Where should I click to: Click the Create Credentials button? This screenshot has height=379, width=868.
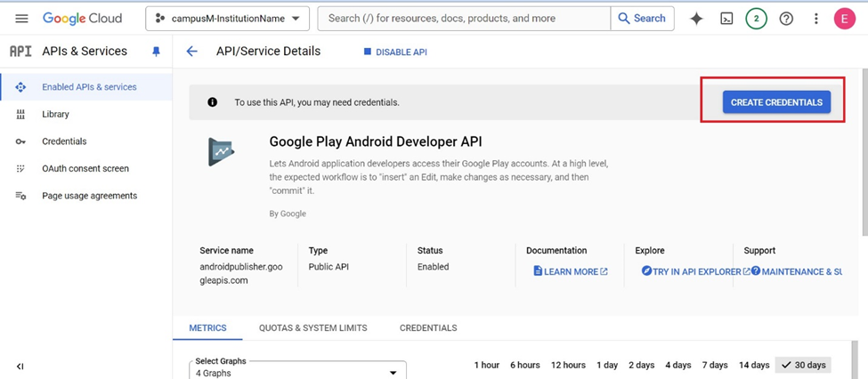776,102
